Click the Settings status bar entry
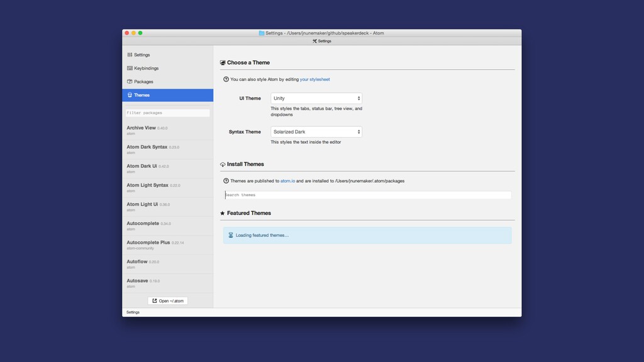The height and width of the screenshot is (362, 644). [x=133, y=312]
